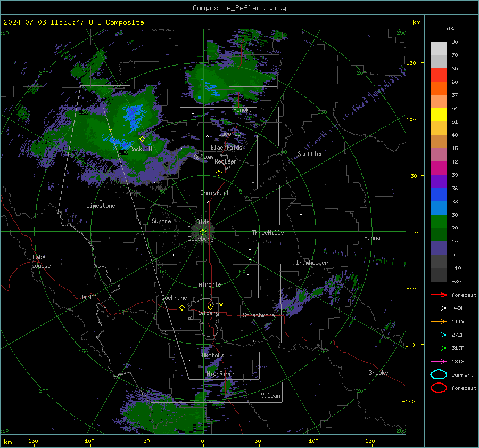Click the Composite_Reflectivity title text
This screenshot has width=479, height=448.
coord(240,8)
